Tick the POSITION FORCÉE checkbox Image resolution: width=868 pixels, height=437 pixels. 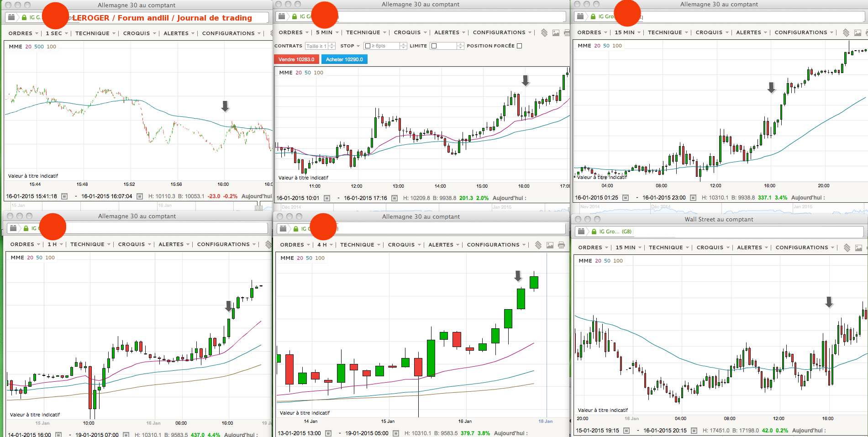coord(519,46)
